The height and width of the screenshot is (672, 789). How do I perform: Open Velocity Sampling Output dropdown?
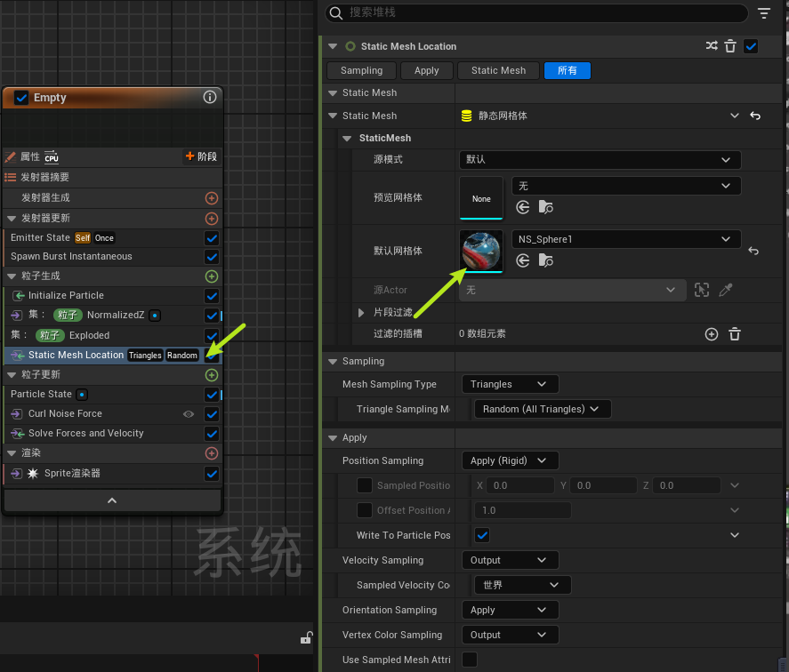(510, 560)
